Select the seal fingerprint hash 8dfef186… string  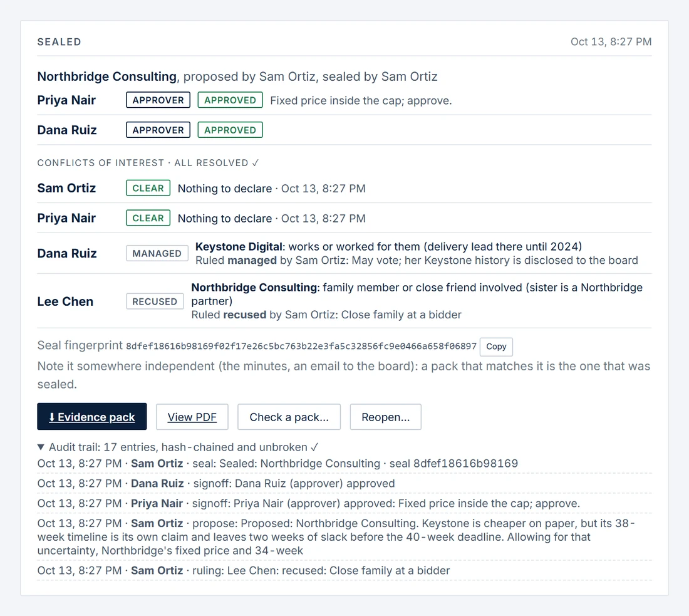(301, 347)
